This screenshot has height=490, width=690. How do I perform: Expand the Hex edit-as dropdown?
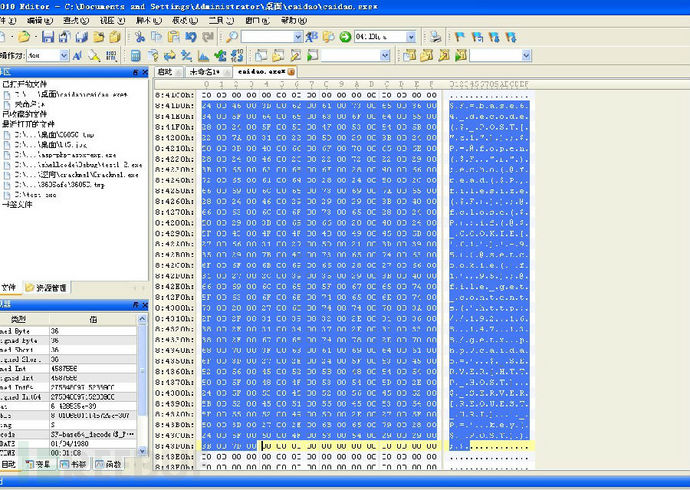[64, 55]
